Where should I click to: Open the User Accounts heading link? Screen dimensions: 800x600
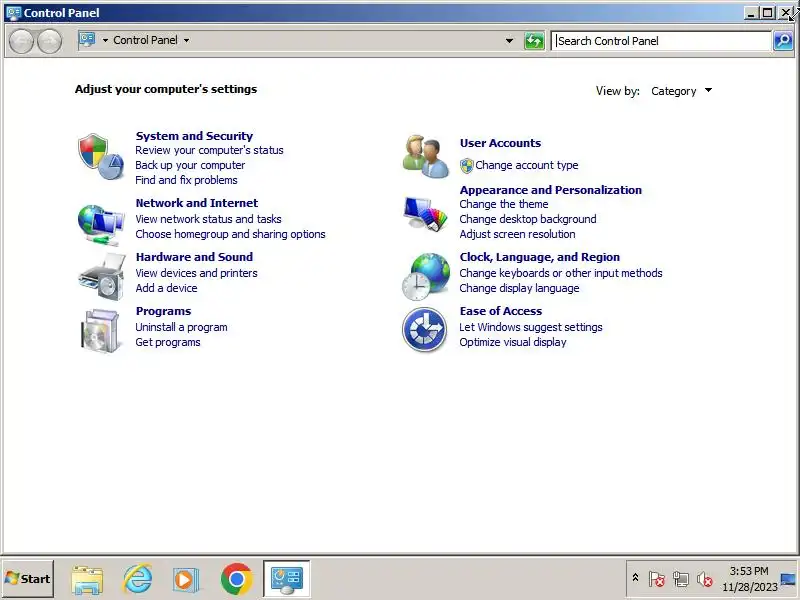point(500,143)
